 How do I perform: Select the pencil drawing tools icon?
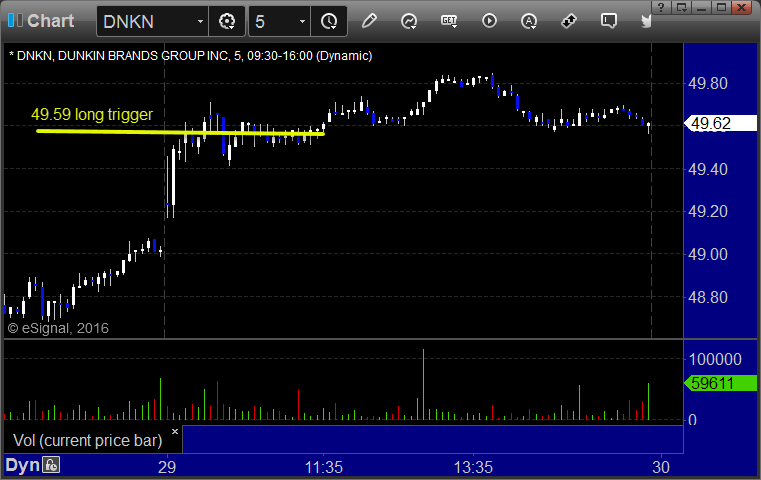coord(369,21)
